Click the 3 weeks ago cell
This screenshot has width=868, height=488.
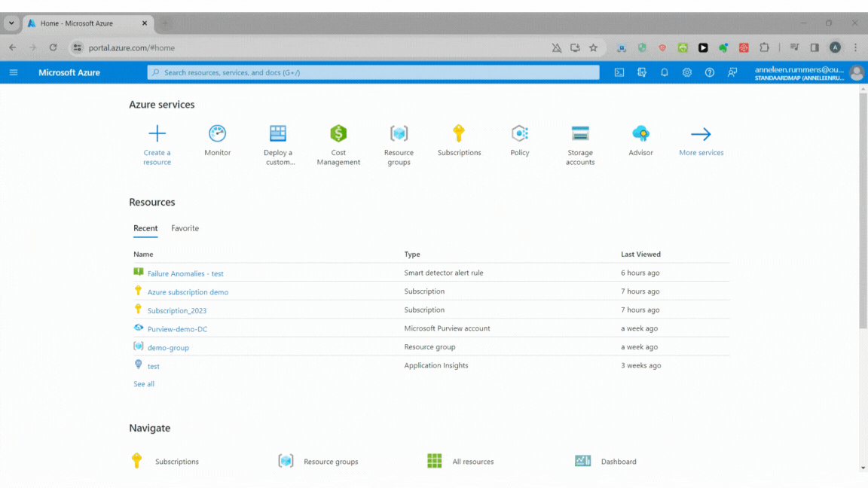pyautogui.click(x=641, y=365)
